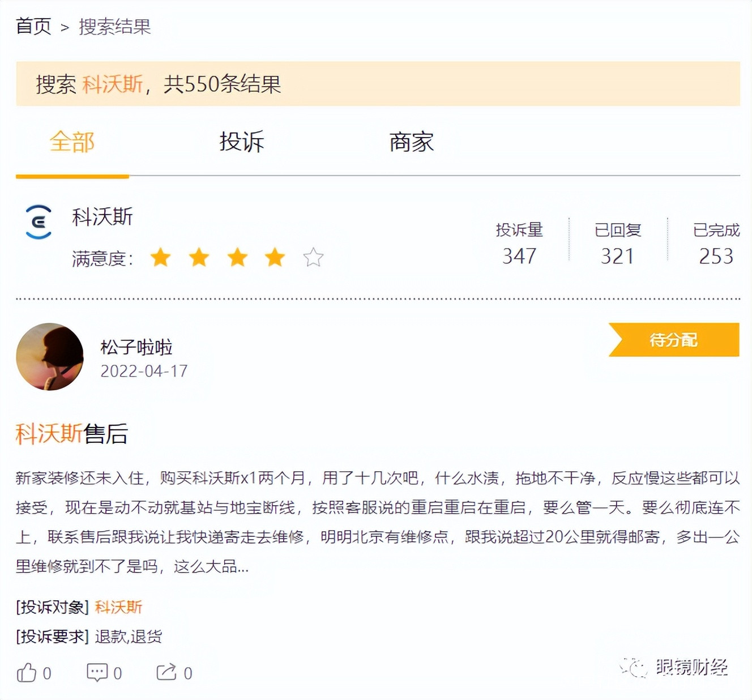752x700 pixels.
Task: Click 松子啦啦 user avatar
Action: pyautogui.click(x=50, y=357)
